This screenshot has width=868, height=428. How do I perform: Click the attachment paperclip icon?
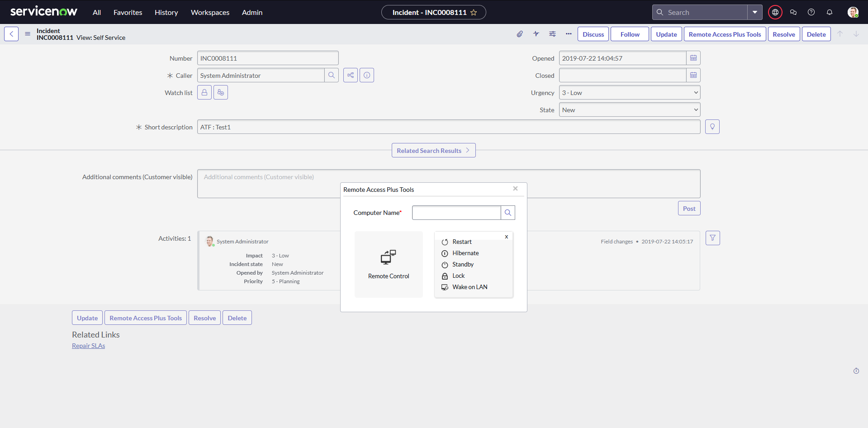(520, 34)
